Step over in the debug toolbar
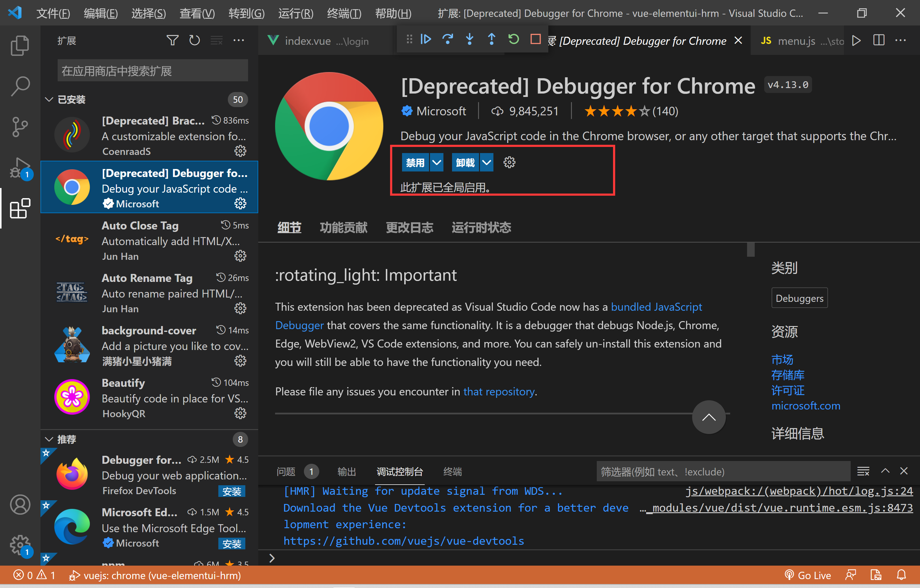Image resolution: width=920 pixels, height=588 pixels. [x=447, y=39]
